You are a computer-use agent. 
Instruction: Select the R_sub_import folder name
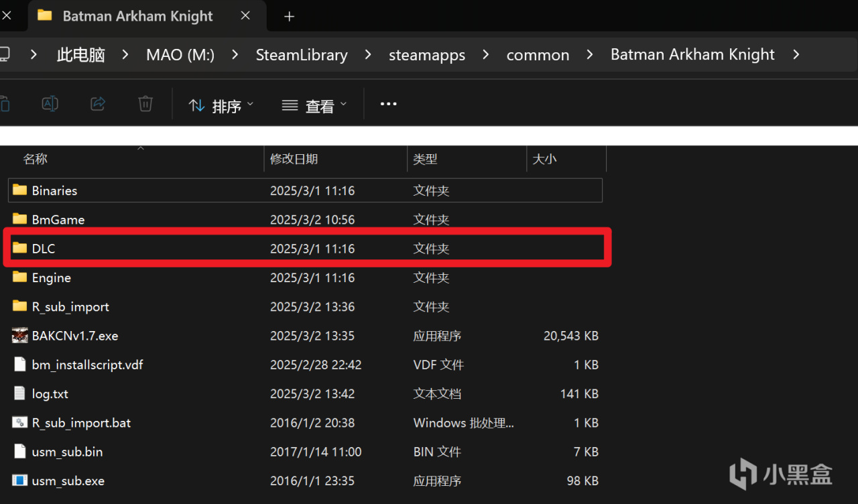coord(70,306)
